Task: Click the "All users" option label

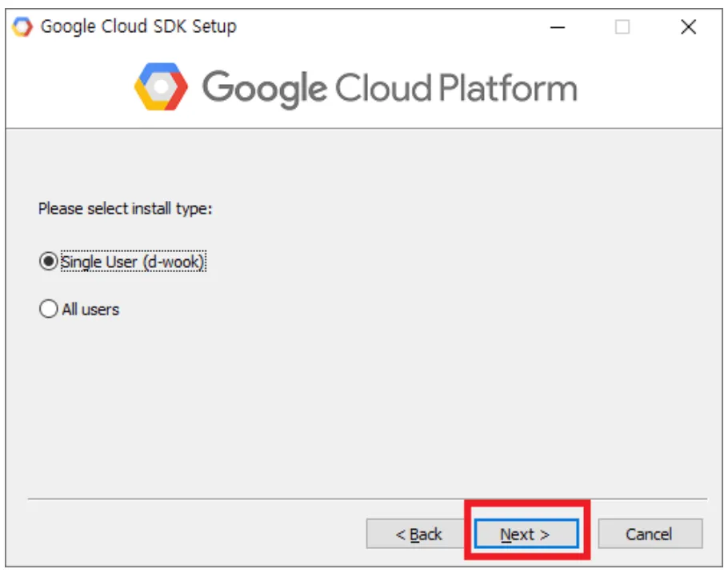Action: click(x=90, y=309)
